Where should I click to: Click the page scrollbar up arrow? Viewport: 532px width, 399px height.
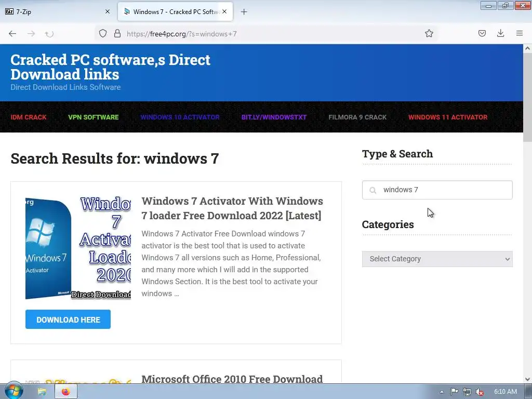527,48
